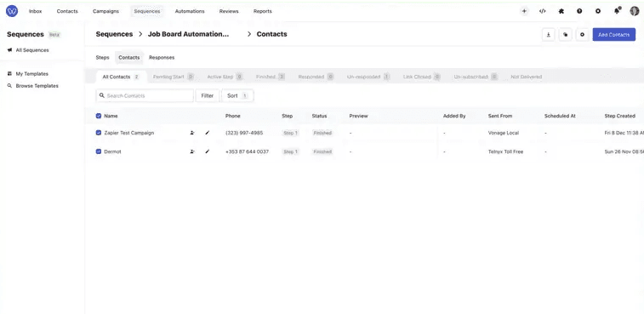This screenshot has height=314, width=644.
Task: Click phone number (323) 997-4985
Action: pos(244,133)
